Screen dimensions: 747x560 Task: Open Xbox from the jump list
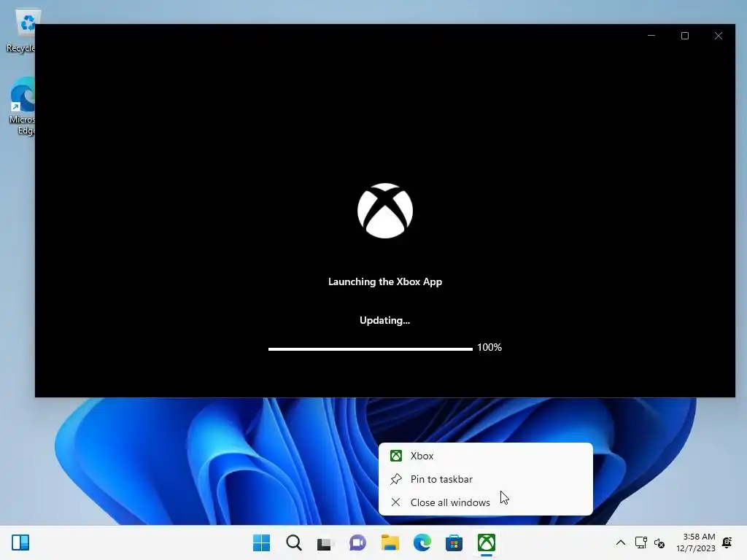[x=485, y=456]
